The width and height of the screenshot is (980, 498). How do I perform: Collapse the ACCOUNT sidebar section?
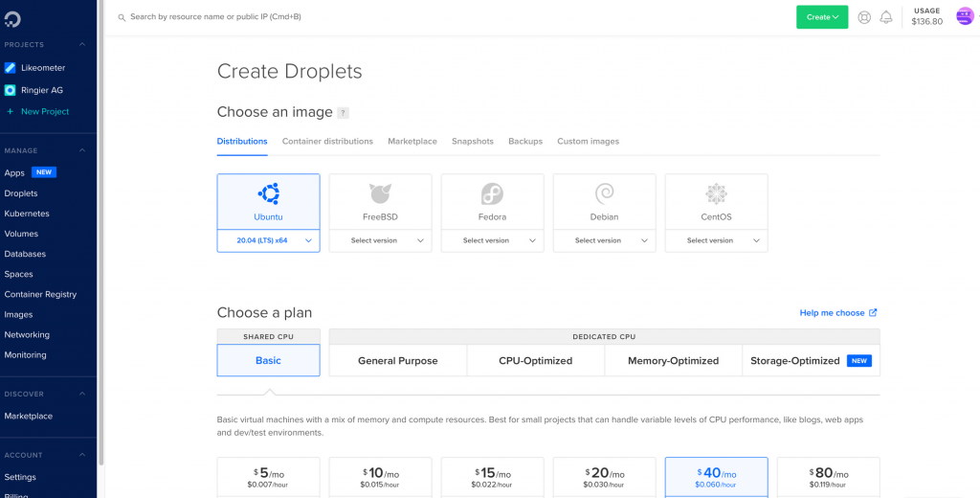[x=81, y=455]
